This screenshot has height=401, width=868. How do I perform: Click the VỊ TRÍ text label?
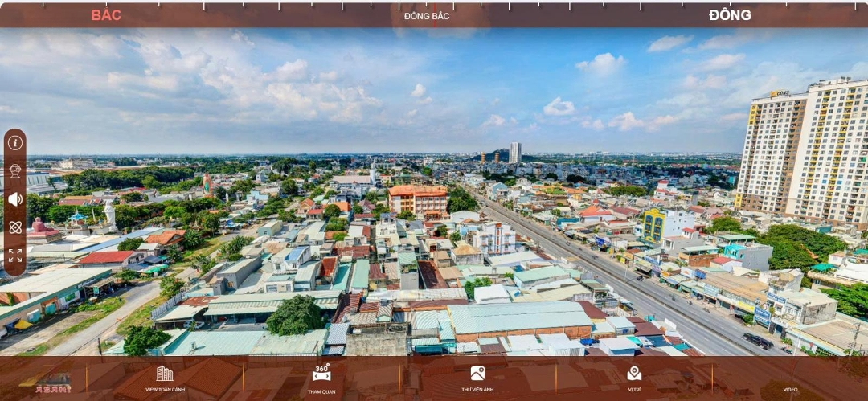pyautogui.click(x=634, y=390)
